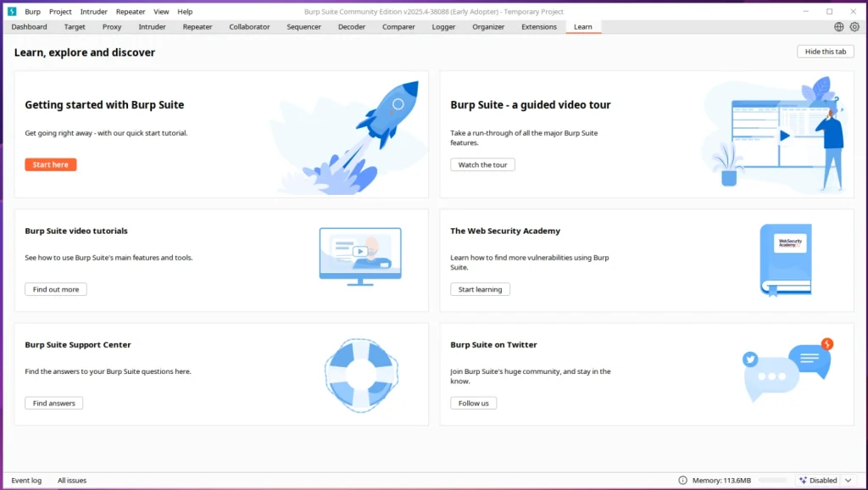Screen dimensions: 868x490
Task: Click the Find out more button
Action: pos(56,289)
